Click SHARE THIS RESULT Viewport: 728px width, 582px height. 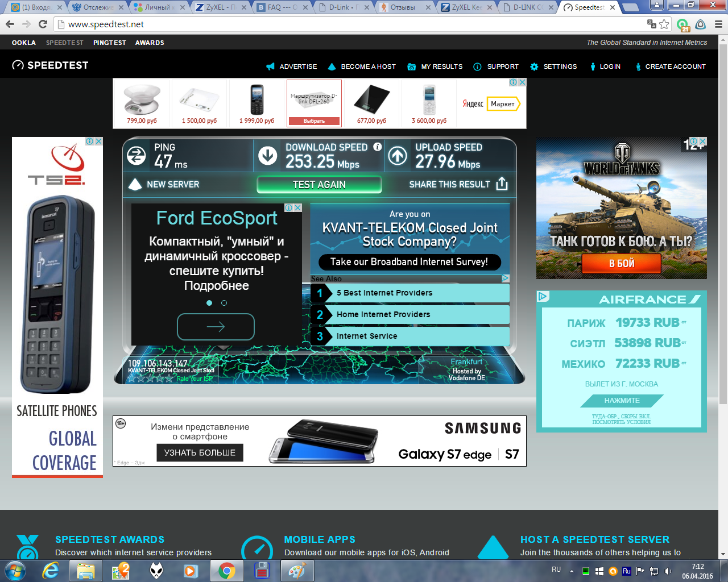[x=449, y=184]
